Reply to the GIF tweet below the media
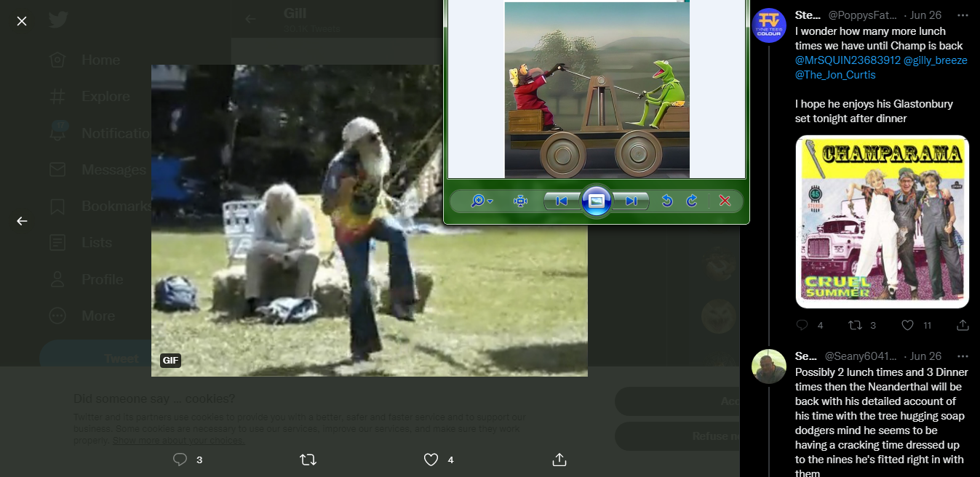 coord(180,460)
